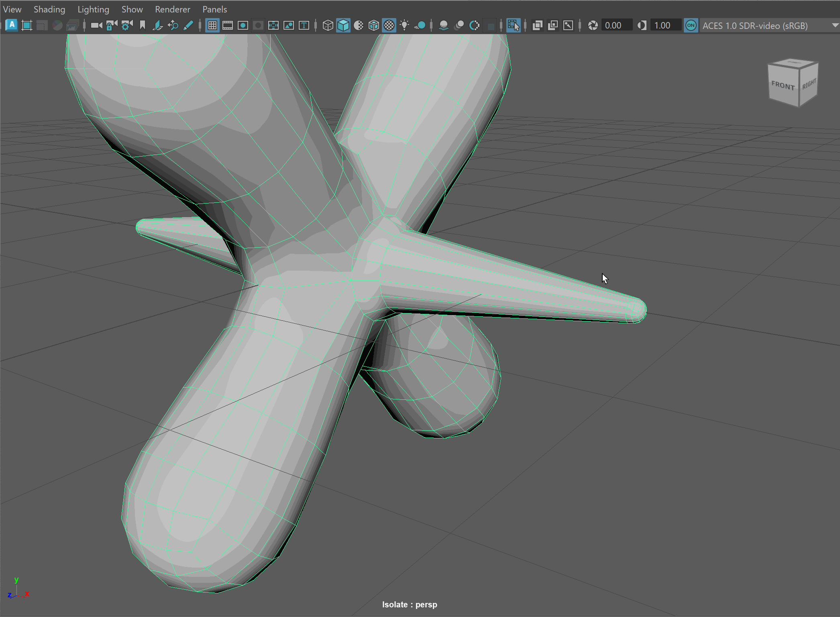Toggle the viewport grid display
Screen dimensions: 840x617
coord(212,25)
